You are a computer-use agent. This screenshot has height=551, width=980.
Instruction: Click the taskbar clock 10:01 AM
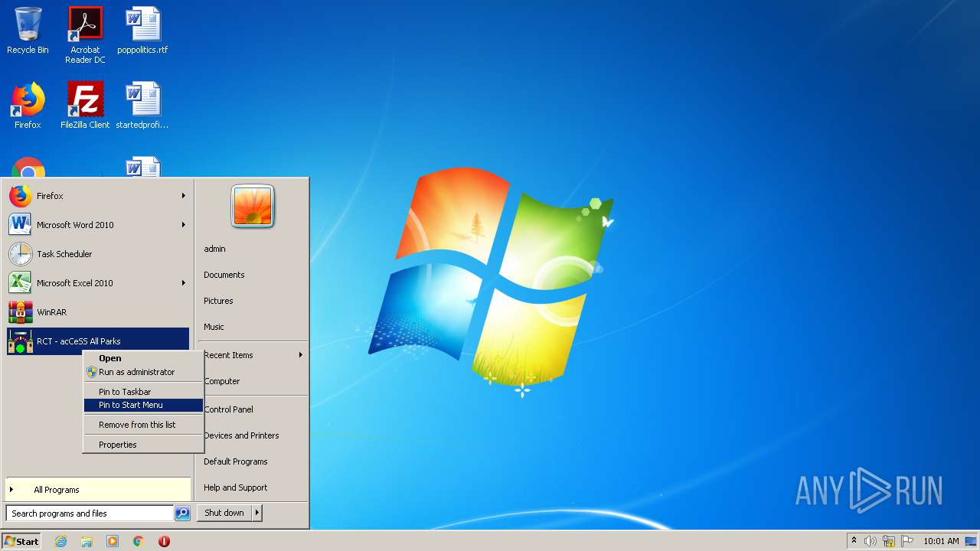coord(941,541)
